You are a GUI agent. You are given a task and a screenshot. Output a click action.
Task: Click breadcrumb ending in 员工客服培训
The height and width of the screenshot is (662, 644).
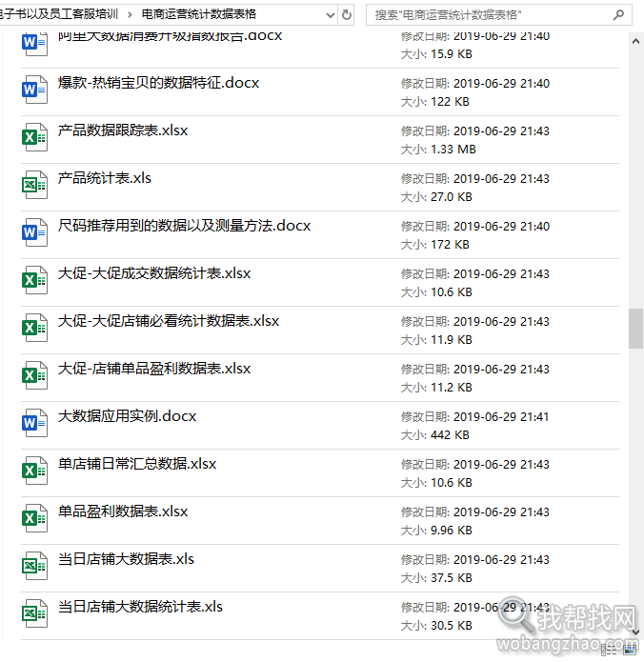pos(59,14)
